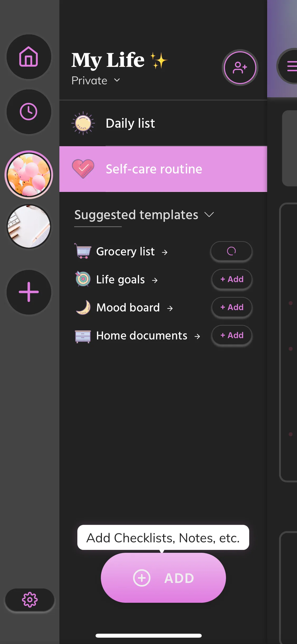Add the Mood board template
Viewport: 297px width, 644px height.
[x=232, y=307]
